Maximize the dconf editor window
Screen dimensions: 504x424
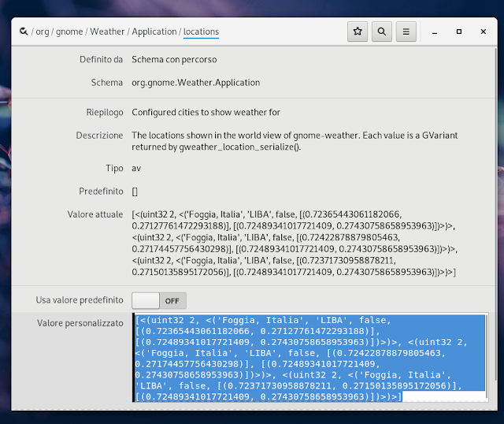[459, 32]
